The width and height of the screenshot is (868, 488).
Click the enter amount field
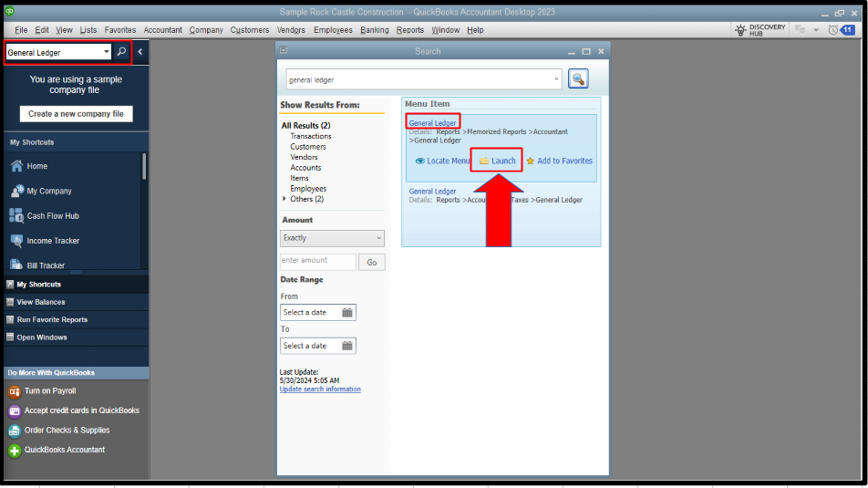(x=317, y=262)
